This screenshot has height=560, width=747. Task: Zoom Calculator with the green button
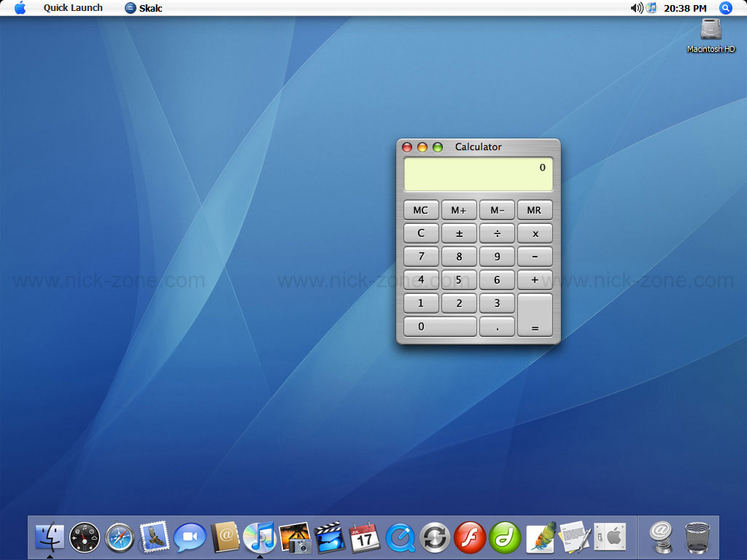coord(438,147)
